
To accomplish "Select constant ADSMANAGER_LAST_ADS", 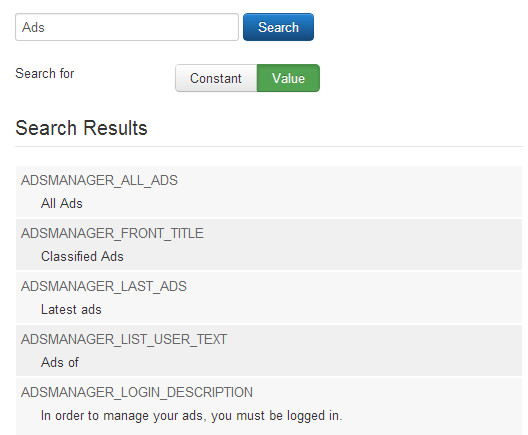I will point(104,286).
